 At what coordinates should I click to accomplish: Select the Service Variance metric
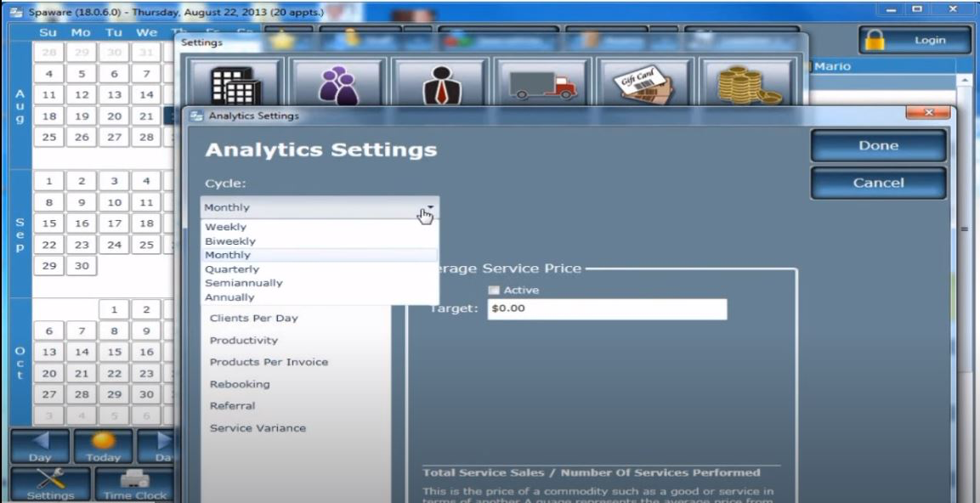[258, 428]
